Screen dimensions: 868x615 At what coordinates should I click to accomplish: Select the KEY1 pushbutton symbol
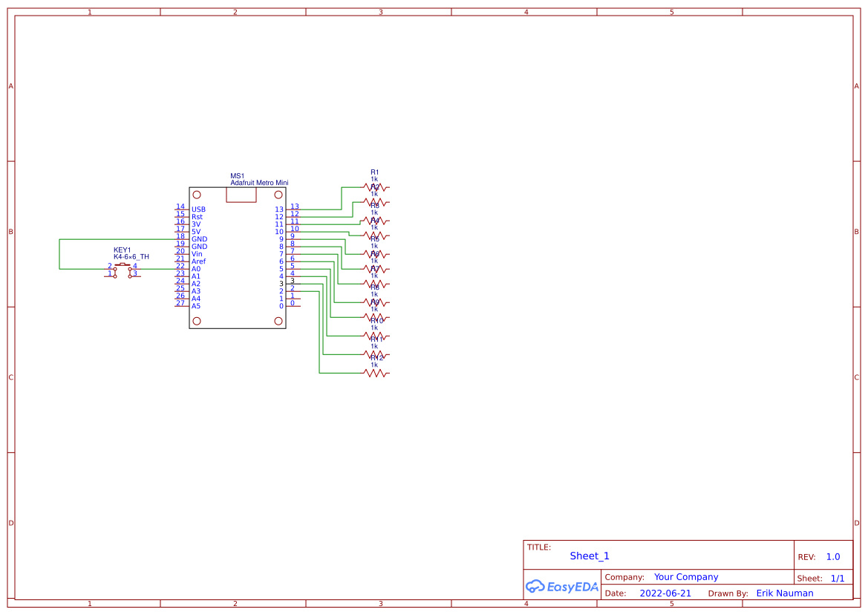(121, 266)
